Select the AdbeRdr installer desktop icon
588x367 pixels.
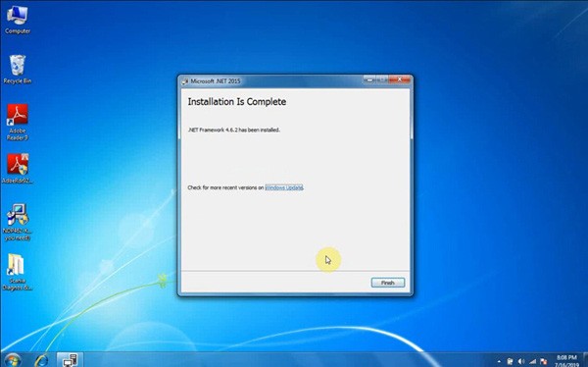[18, 169]
